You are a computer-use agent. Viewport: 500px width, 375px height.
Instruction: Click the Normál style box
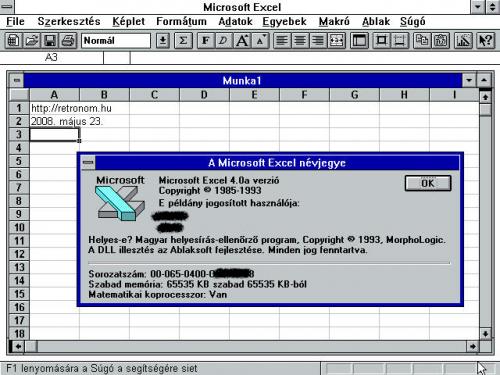pyautogui.click(x=116, y=41)
